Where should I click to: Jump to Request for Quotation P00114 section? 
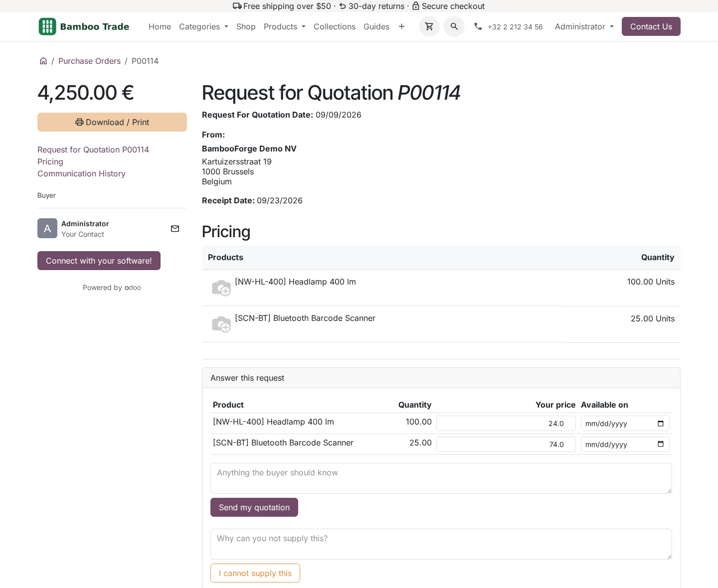(93, 149)
